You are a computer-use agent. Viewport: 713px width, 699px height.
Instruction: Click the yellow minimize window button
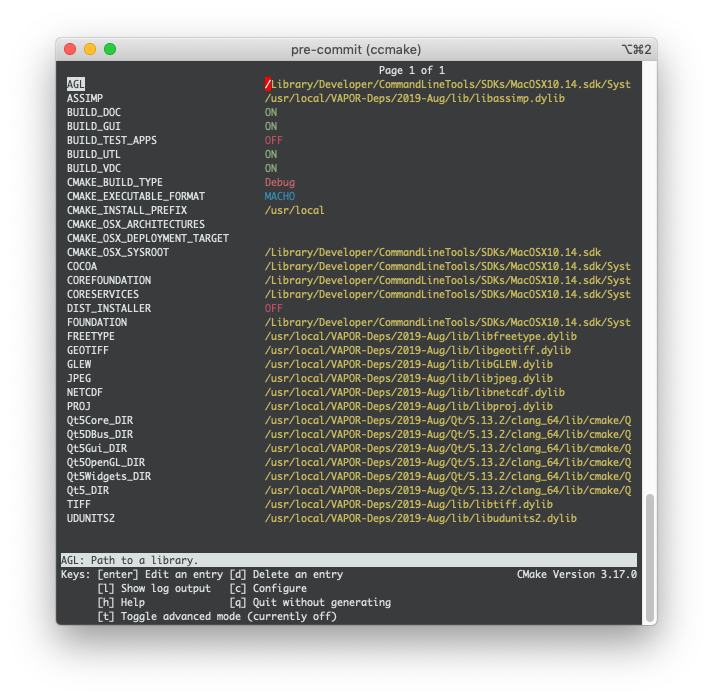click(x=90, y=49)
